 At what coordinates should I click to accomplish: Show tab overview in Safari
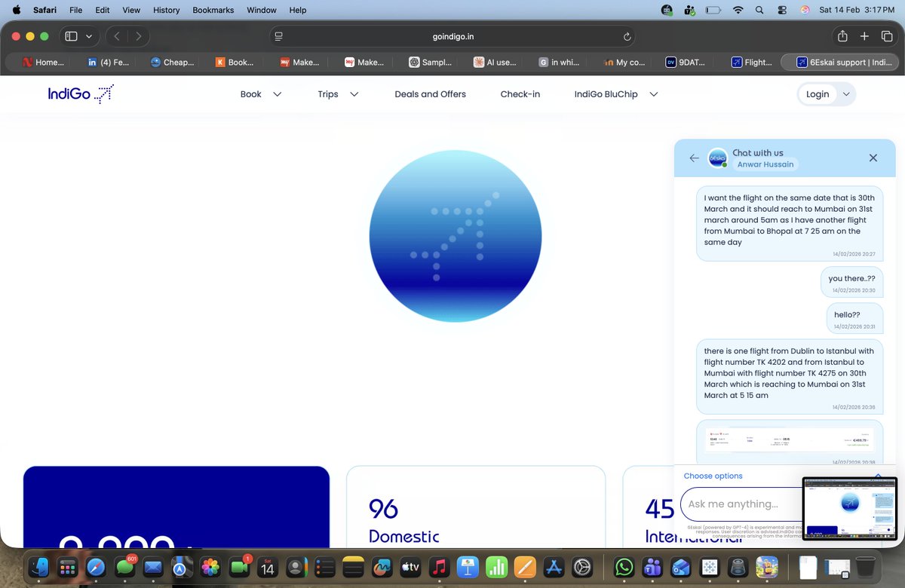(x=886, y=35)
